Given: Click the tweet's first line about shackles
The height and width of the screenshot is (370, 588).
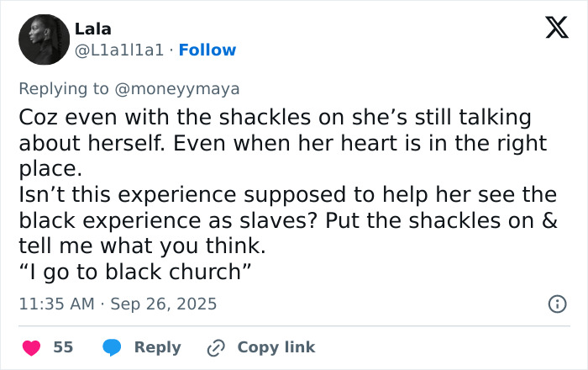Looking at the screenshot, I should pos(275,117).
